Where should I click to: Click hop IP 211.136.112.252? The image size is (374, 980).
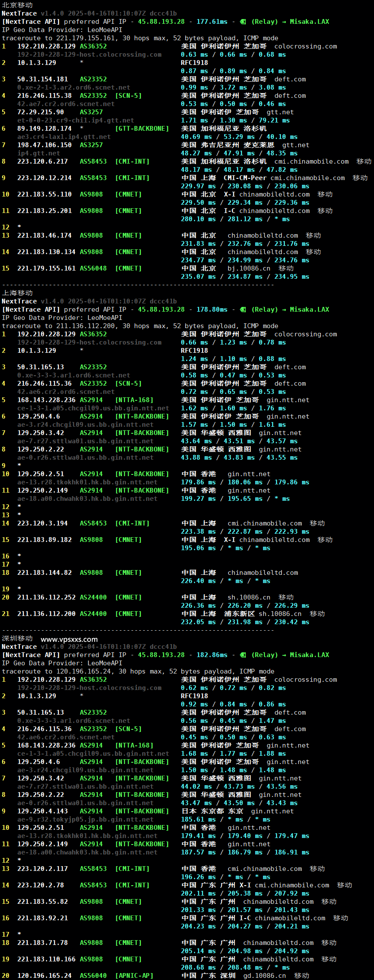(46, 597)
